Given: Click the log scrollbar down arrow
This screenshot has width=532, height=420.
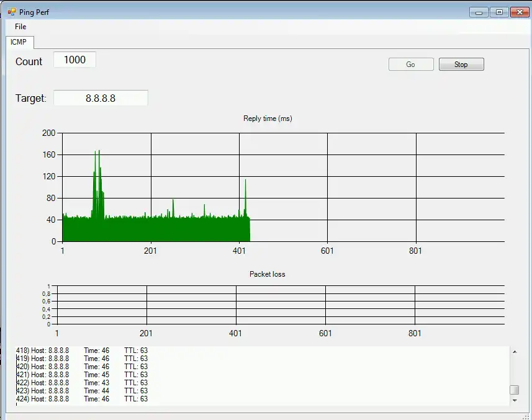Looking at the screenshot, I should tap(515, 401).
